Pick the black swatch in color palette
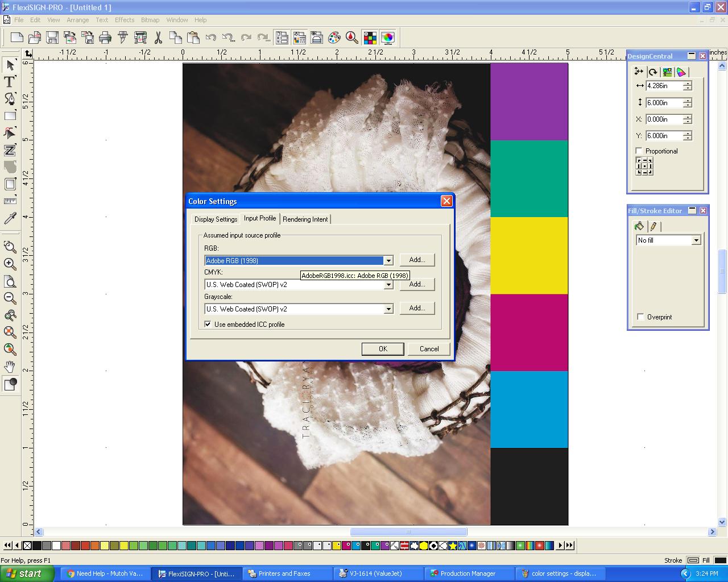This screenshot has width=728, height=582. pos(36,546)
